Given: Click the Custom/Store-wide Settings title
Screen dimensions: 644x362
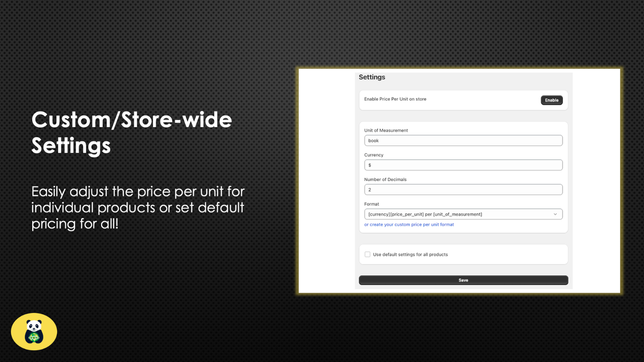Looking at the screenshot, I should 131,133.
